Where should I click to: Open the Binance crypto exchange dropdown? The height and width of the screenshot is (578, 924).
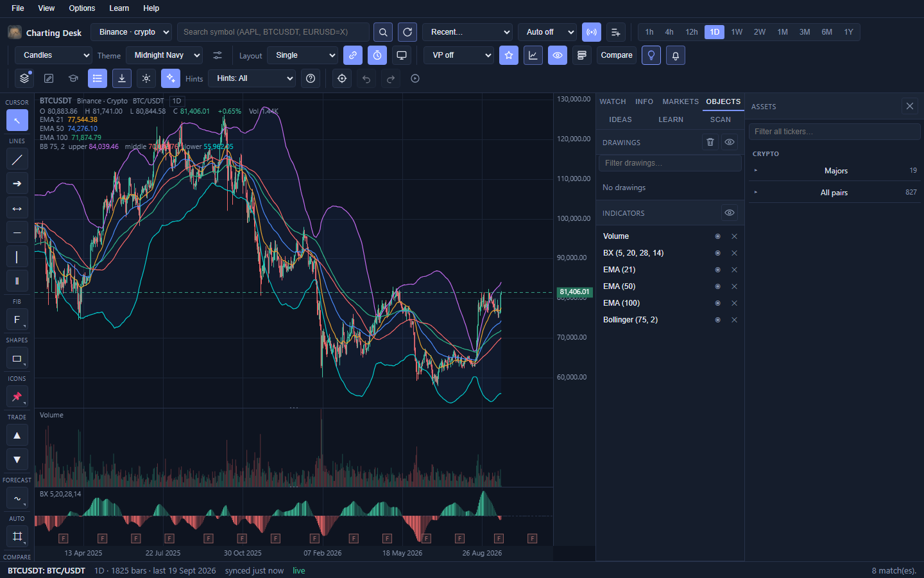(132, 32)
